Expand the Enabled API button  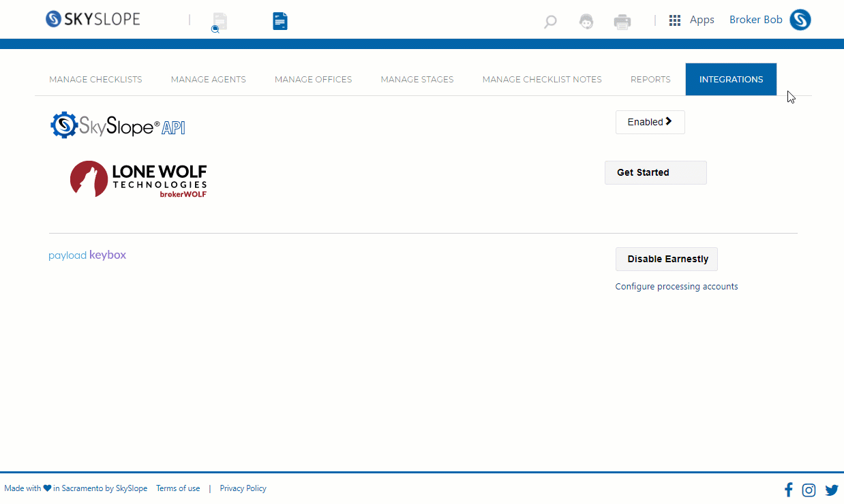click(650, 122)
